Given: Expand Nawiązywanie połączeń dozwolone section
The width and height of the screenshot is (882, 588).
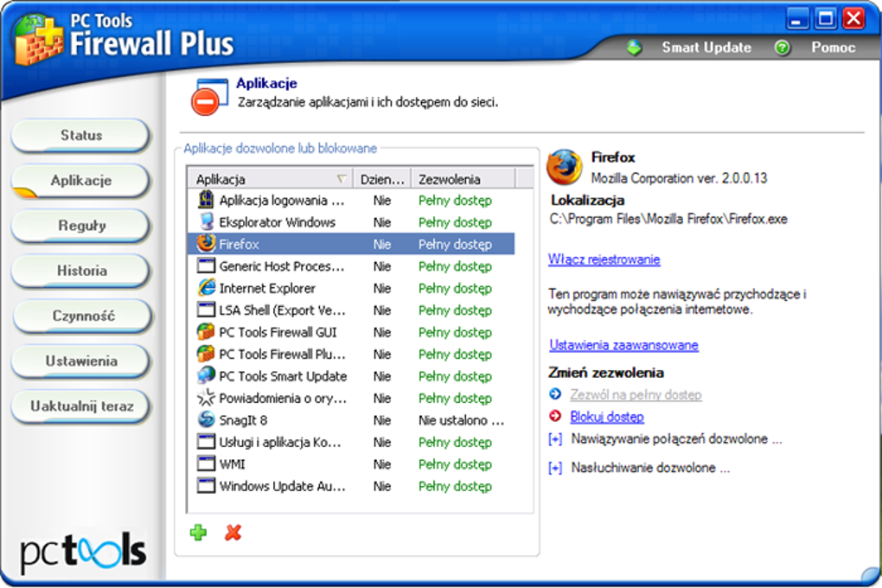Looking at the screenshot, I should pyautogui.click(x=555, y=439).
